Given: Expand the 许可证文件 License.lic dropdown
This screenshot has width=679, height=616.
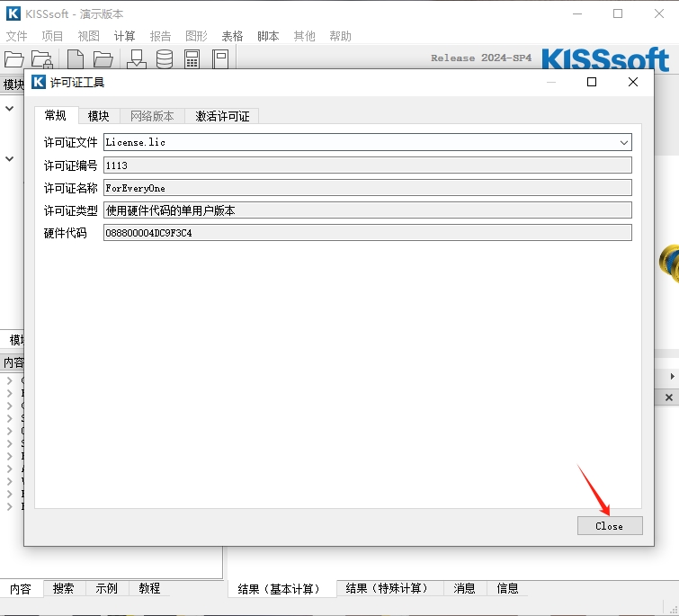Looking at the screenshot, I should (x=623, y=142).
